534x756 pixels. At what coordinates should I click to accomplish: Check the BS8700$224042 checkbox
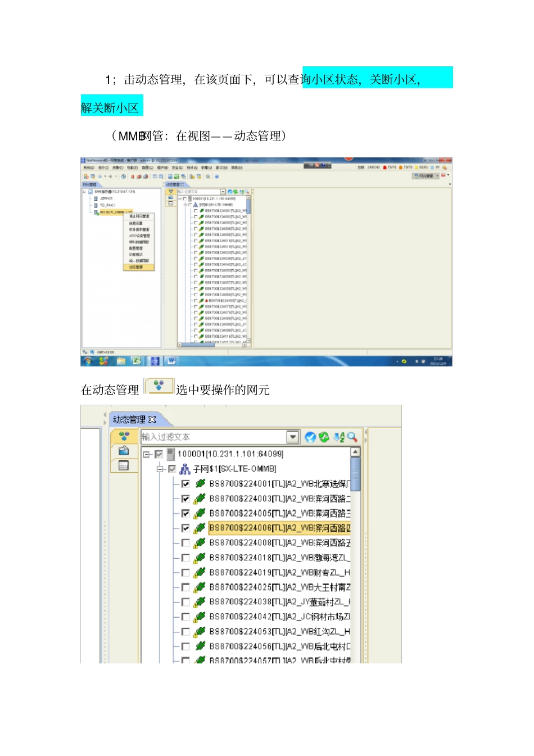[185, 617]
